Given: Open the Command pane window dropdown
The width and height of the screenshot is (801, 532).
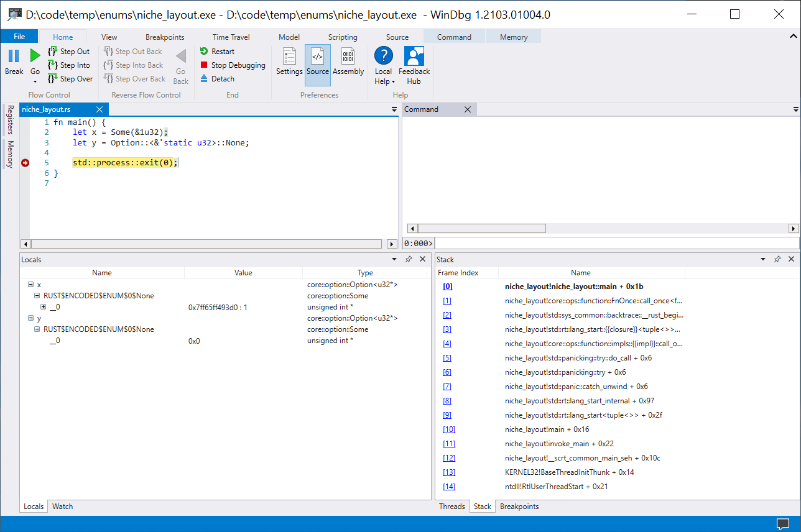Looking at the screenshot, I should pos(796,109).
